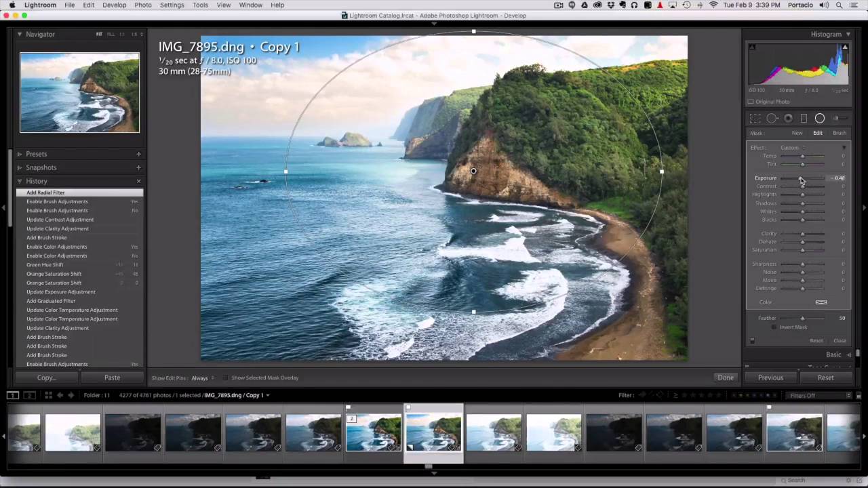Viewport: 868px width, 488px height.
Task: Collapse effect sliders with triangle
Action: point(844,148)
